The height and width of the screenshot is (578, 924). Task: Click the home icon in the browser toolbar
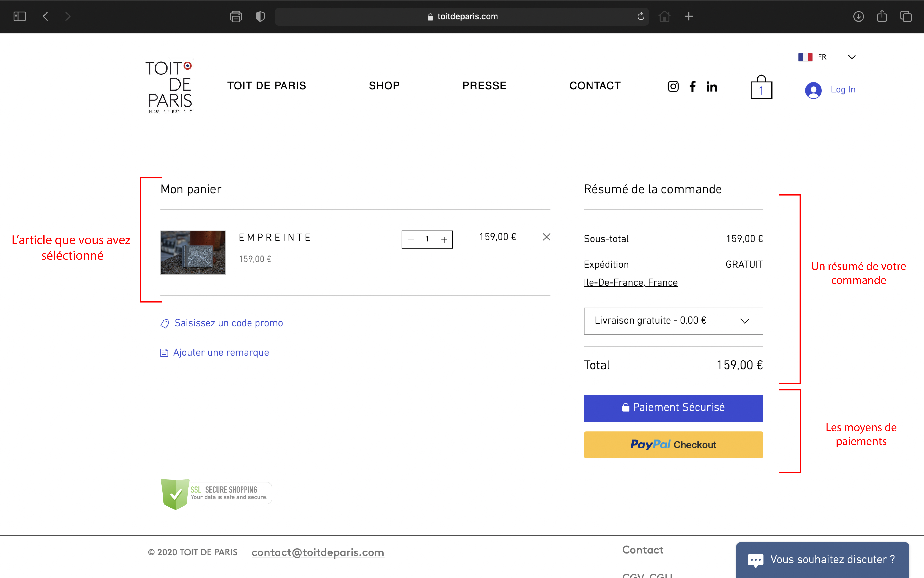665,16
